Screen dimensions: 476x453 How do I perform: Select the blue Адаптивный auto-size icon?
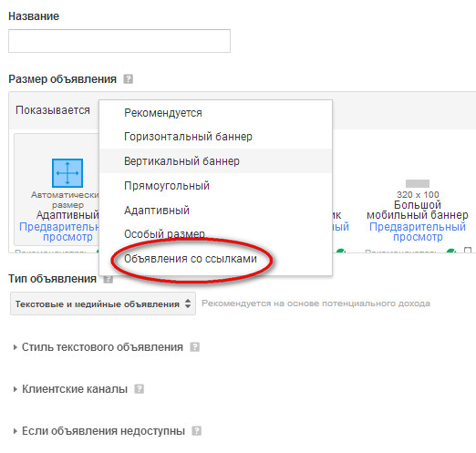(x=67, y=173)
